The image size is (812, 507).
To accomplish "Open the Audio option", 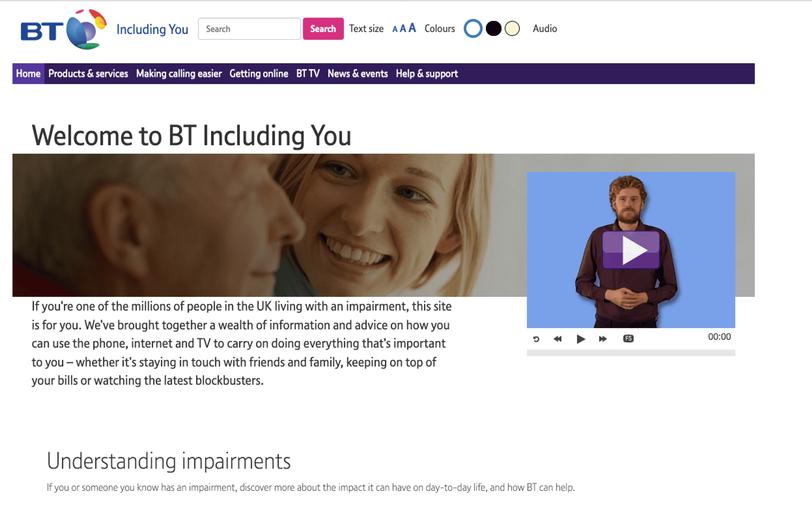I will (x=545, y=29).
